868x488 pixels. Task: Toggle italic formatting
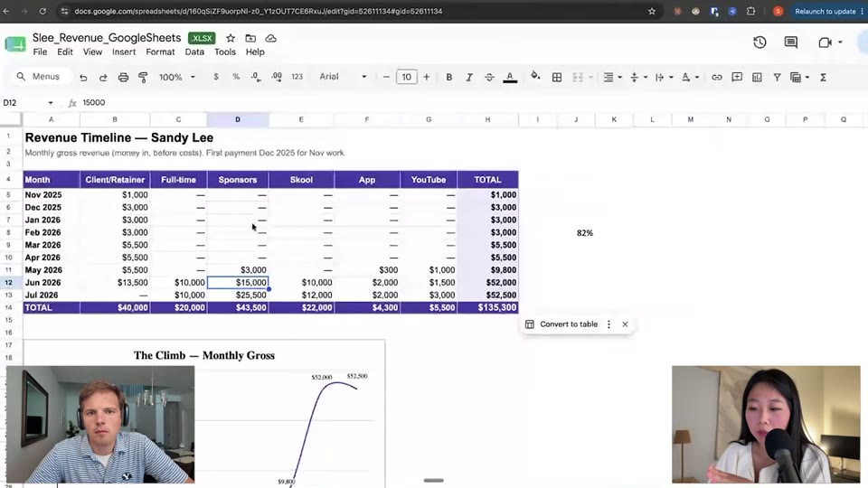pos(469,78)
